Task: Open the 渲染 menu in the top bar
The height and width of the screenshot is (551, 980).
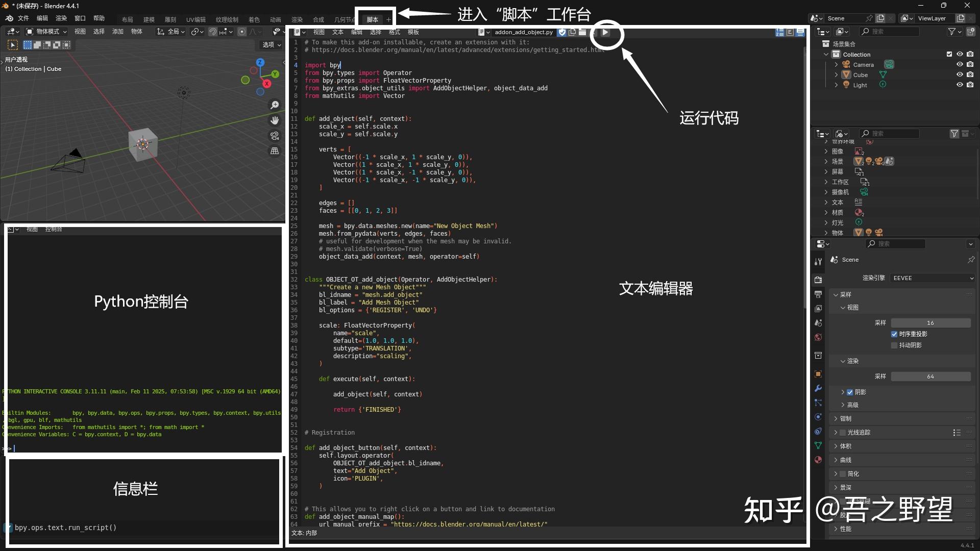Action: point(61,18)
